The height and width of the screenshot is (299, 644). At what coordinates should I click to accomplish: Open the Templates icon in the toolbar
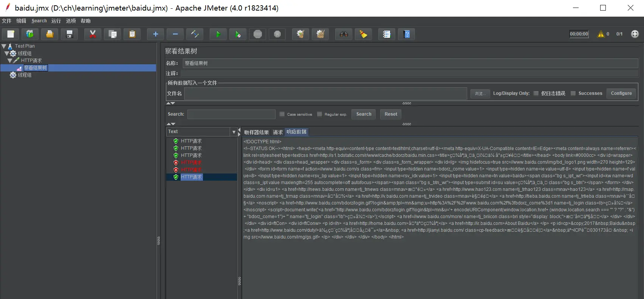point(30,34)
